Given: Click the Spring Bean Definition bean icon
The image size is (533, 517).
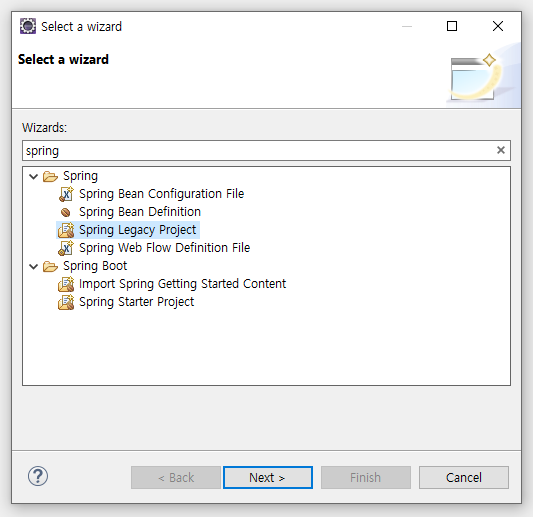Looking at the screenshot, I should coord(66,212).
